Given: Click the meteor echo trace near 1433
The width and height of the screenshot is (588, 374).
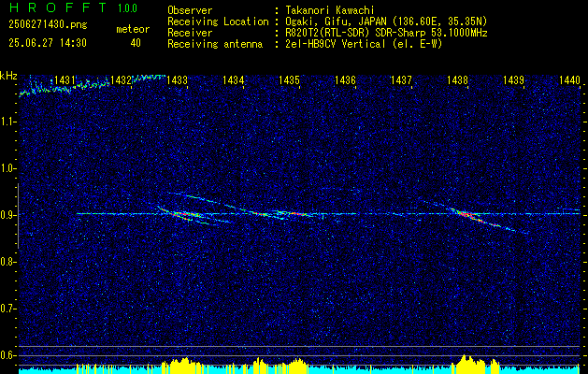Looking at the screenshot, I should coord(184,215).
